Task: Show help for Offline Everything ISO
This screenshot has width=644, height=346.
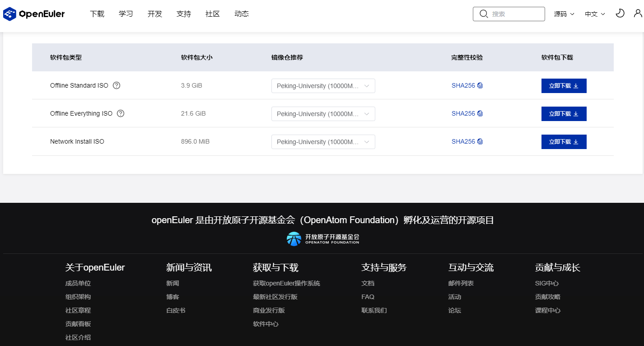Action: click(x=121, y=113)
